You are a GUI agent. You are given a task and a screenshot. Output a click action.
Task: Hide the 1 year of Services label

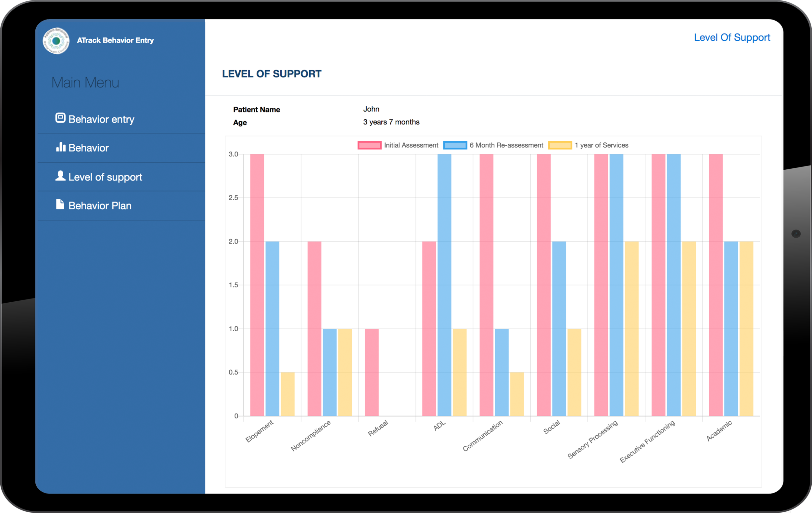point(601,145)
